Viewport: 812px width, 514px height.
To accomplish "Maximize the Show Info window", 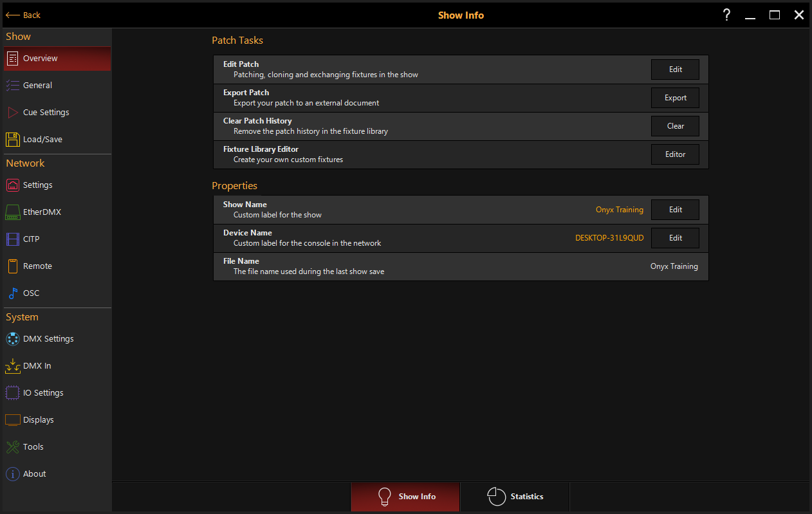I will pyautogui.click(x=775, y=15).
